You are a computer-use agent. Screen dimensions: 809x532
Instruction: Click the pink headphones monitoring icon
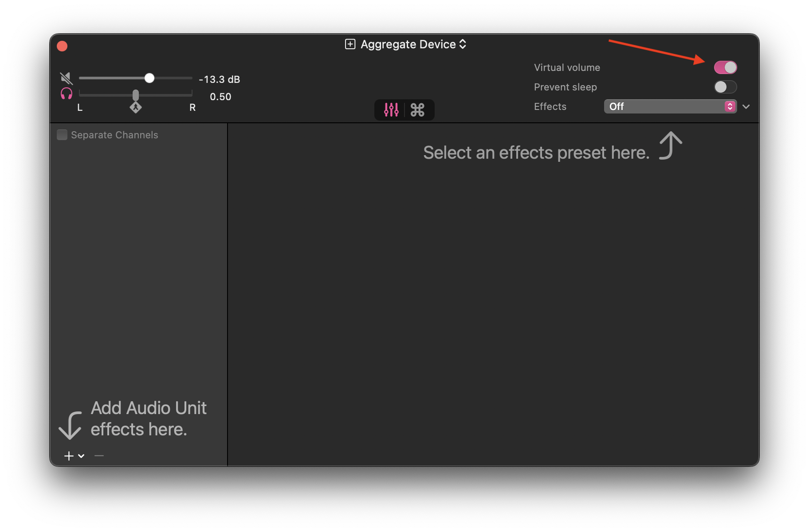pos(66,94)
